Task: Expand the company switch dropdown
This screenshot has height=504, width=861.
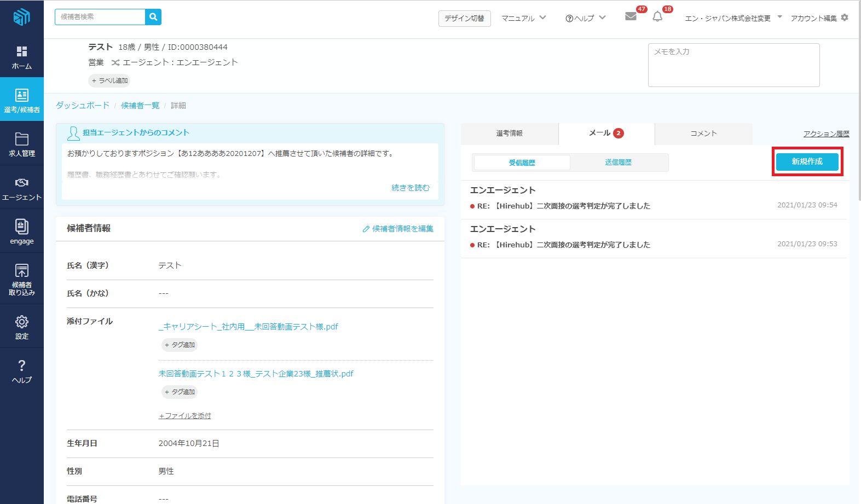Action: pyautogui.click(x=733, y=18)
